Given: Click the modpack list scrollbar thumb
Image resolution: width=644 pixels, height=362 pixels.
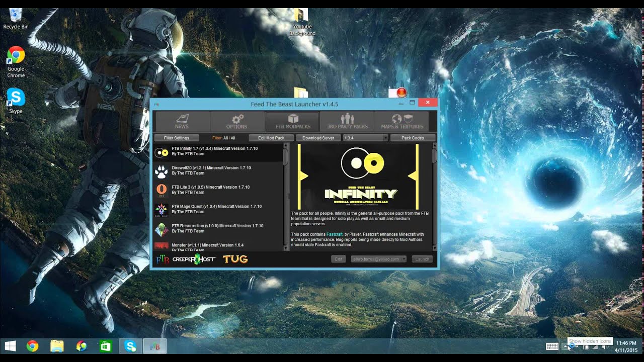Looking at the screenshot, I should [x=286, y=156].
